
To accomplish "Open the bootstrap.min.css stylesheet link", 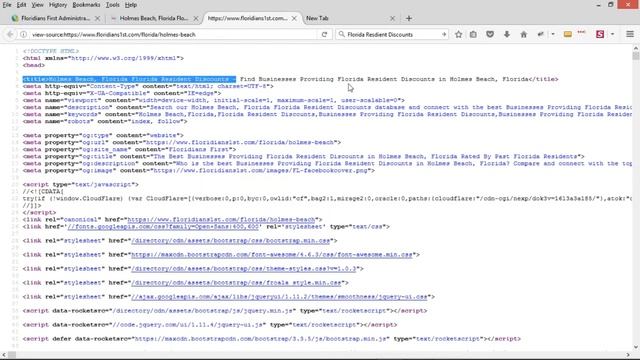I will pyautogui.click(x=230, y=241).
